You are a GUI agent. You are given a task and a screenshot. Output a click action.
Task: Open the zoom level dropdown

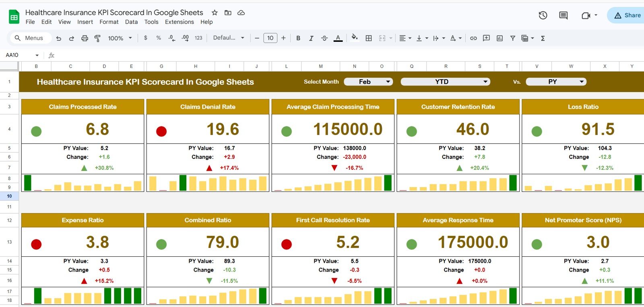click(120, 38)
